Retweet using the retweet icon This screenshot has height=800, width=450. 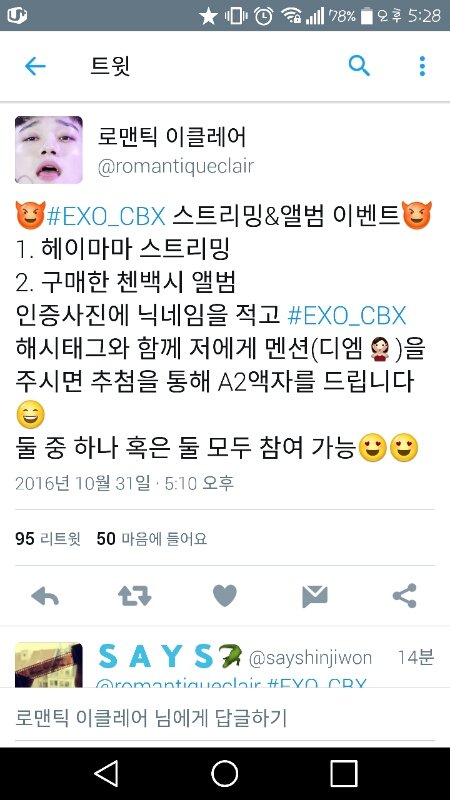coord(135,595)
